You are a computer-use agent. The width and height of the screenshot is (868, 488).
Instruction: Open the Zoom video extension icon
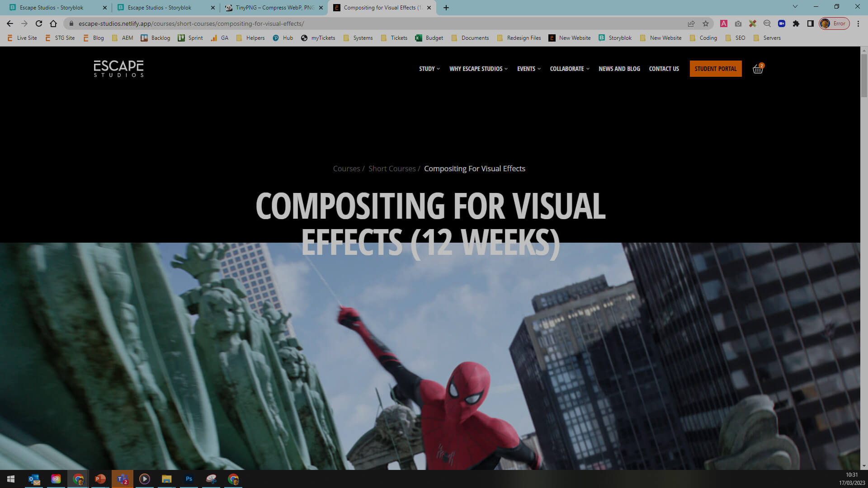[782, 23]
